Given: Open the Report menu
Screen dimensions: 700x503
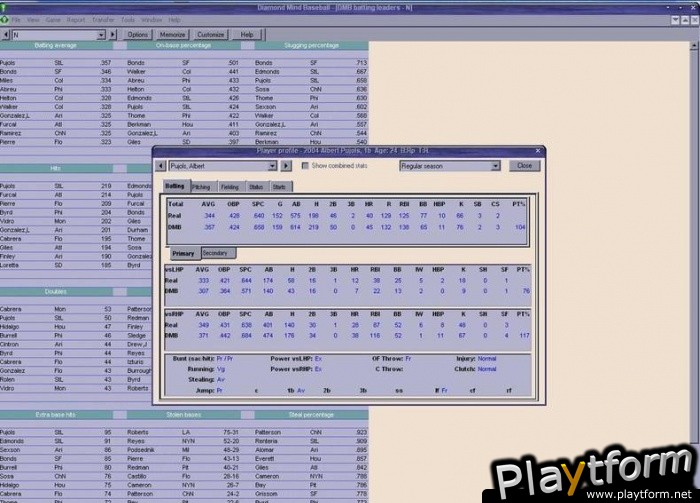Looking at the screenshot, I should point(76,20).
